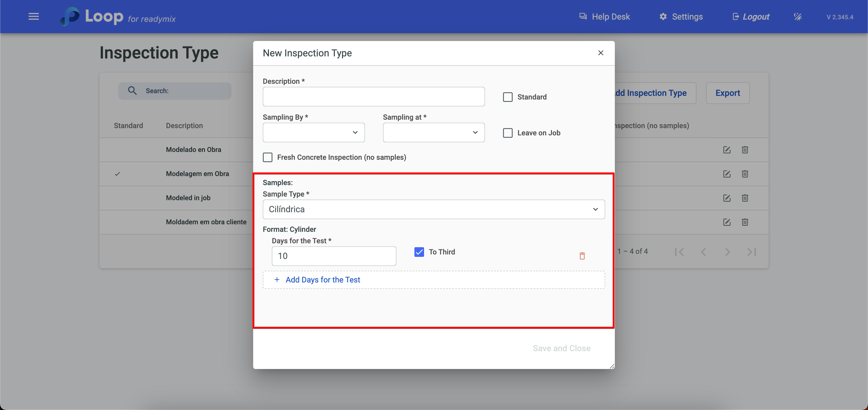Click the red trash icon for test days
This screenshot has width=868, height=410.
point(582,256)
